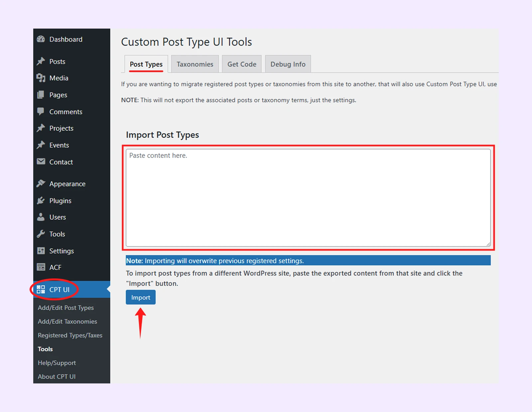Image resolution: width=532 pixels, height=412 pixels.
Task: Click the Users person icon
Action: 41,217
